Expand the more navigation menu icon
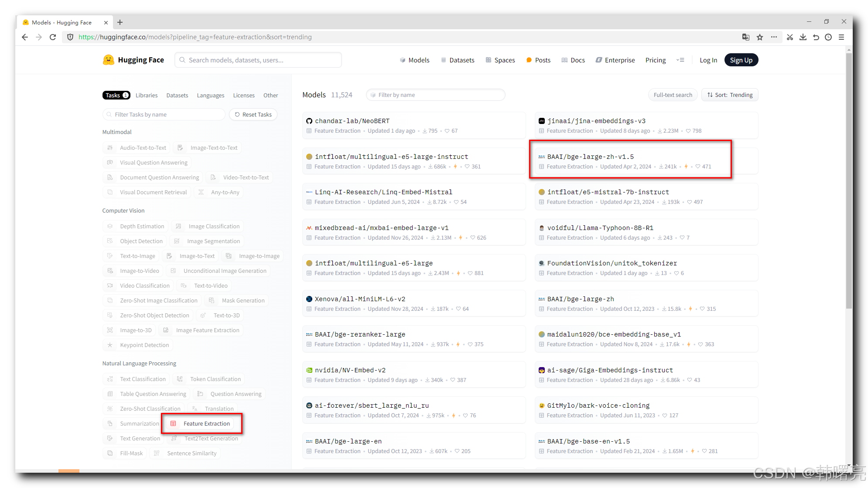The image size is (868, 488). point(680,60)
